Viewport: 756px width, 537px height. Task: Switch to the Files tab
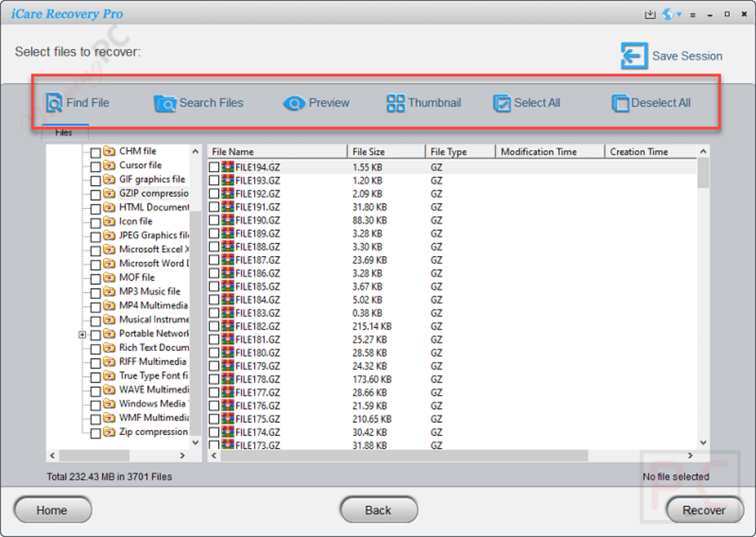[64, 132]
